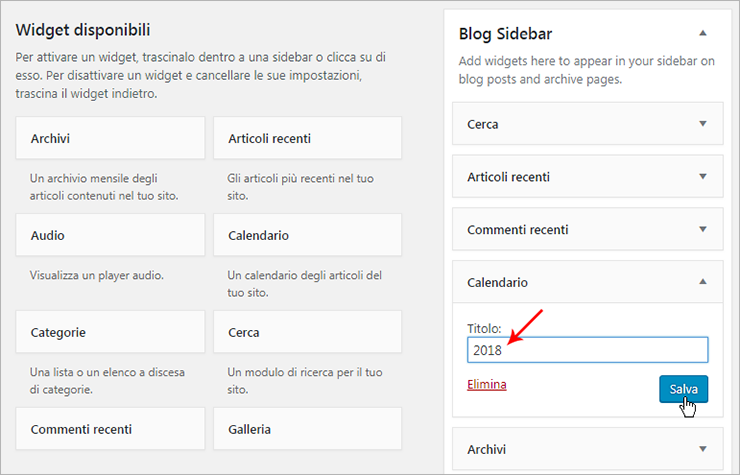This screenshot has height=475, width=740.
Task: Click the Titolo input field
Action: pyautogui.click(x=588, y=350)
